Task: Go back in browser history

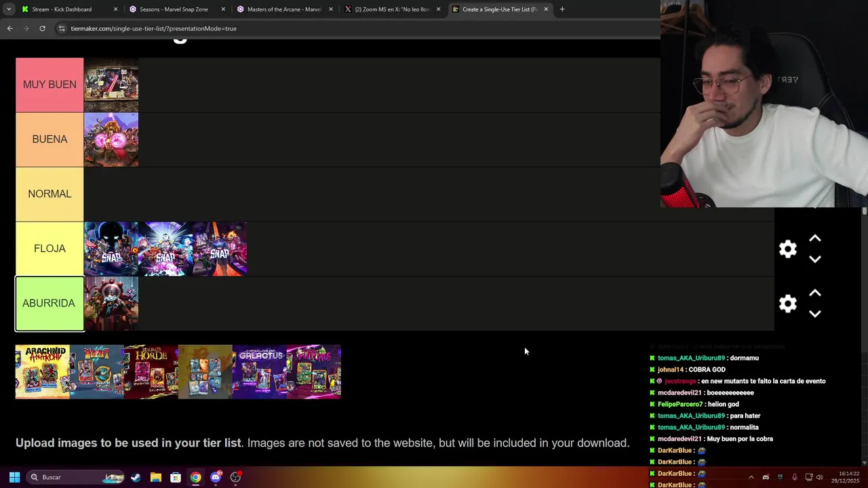Action: click(x=9, y=28)
